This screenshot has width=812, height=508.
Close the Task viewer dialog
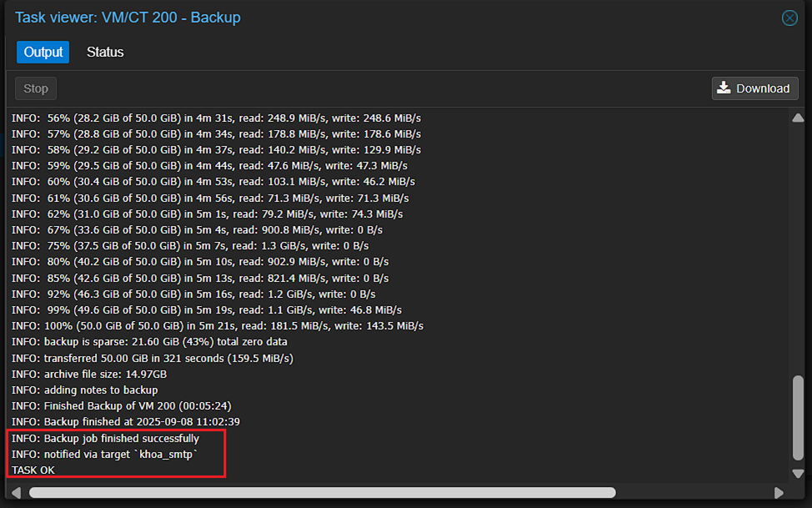click(x=789, y=18)
